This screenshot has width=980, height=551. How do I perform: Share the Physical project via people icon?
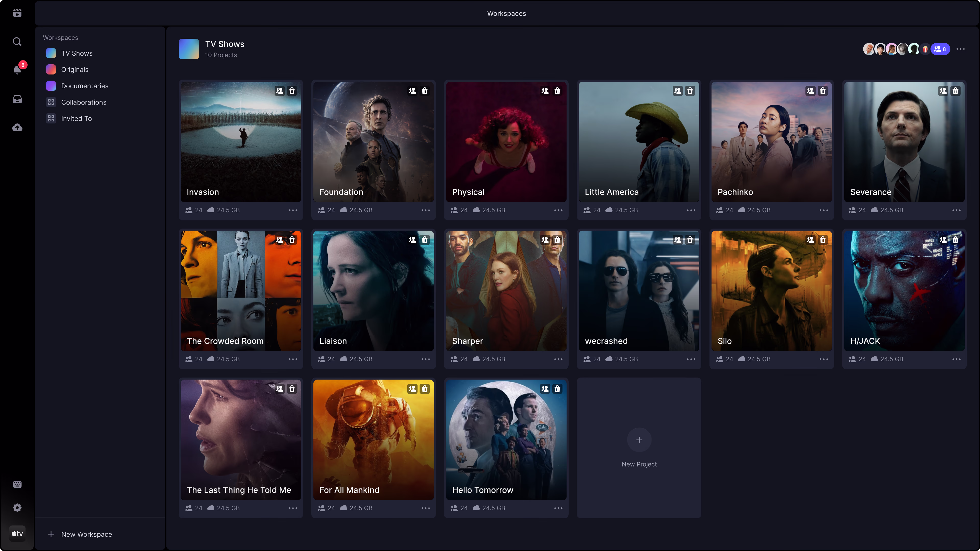click(x=544, y=91)
